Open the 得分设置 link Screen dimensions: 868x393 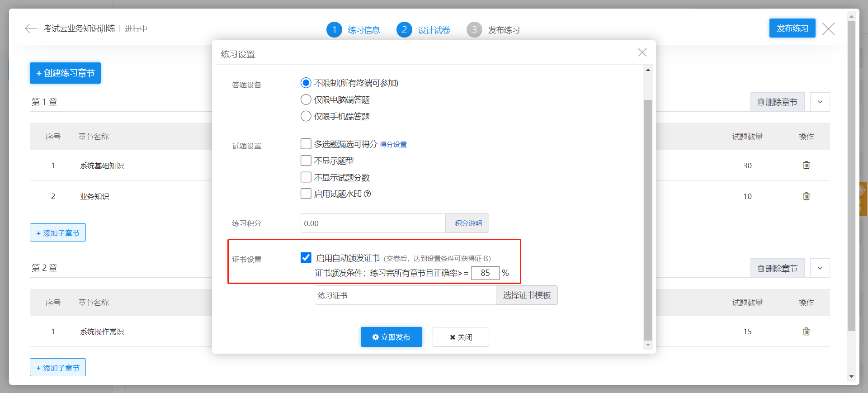pos(393,145)
